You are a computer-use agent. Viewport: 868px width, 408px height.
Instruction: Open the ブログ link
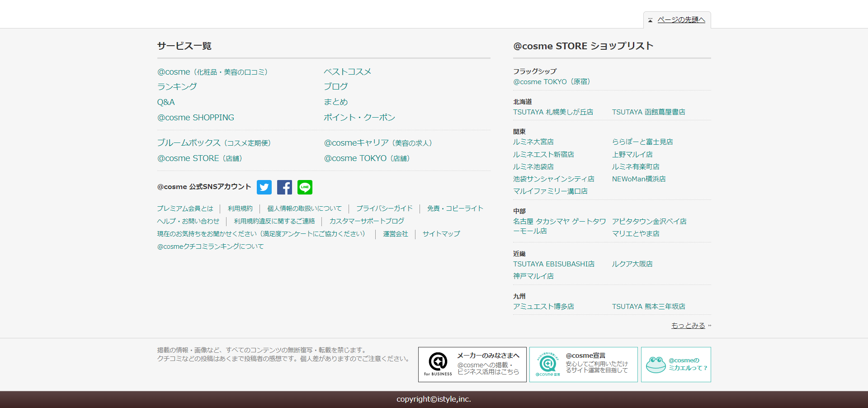click(x=336, y=87)
